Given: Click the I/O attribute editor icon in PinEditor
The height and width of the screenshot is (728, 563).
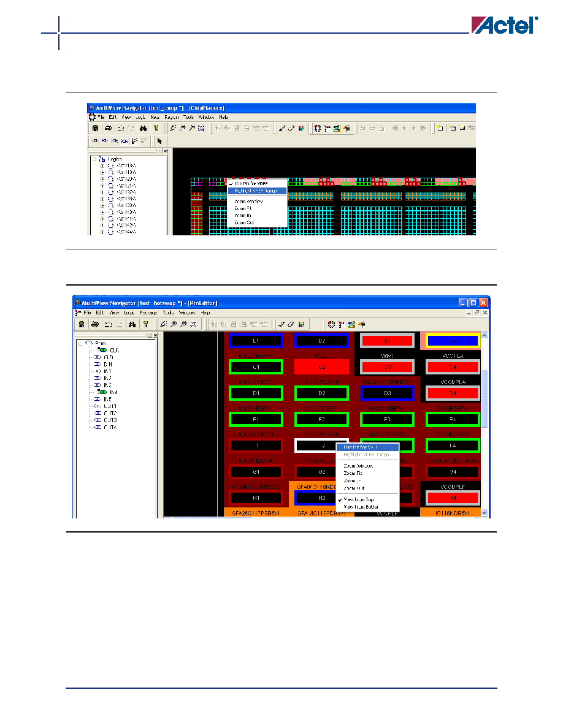Looking at the screenshot, I should 351,324.
